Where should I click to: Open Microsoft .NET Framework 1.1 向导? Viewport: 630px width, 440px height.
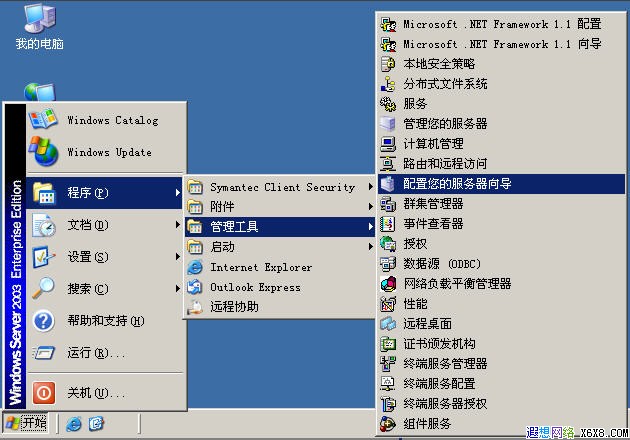[x=501, y=44]
